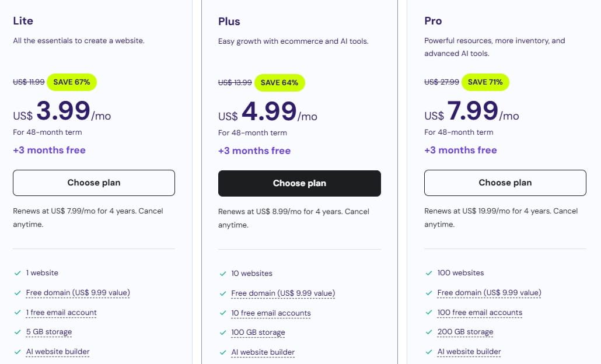
Task: Click checkmark icon beside '10 websites'
Action: click(223, 273)
